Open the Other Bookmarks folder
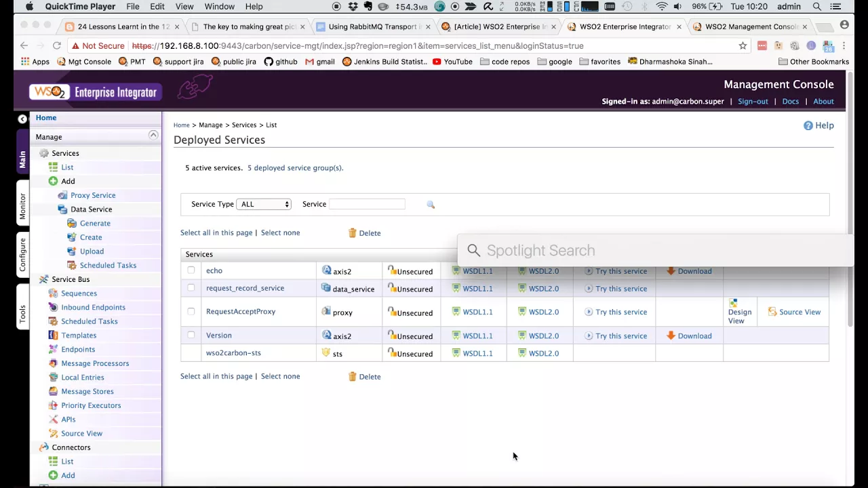The image size is (868, 488). (x=814, y=62)
